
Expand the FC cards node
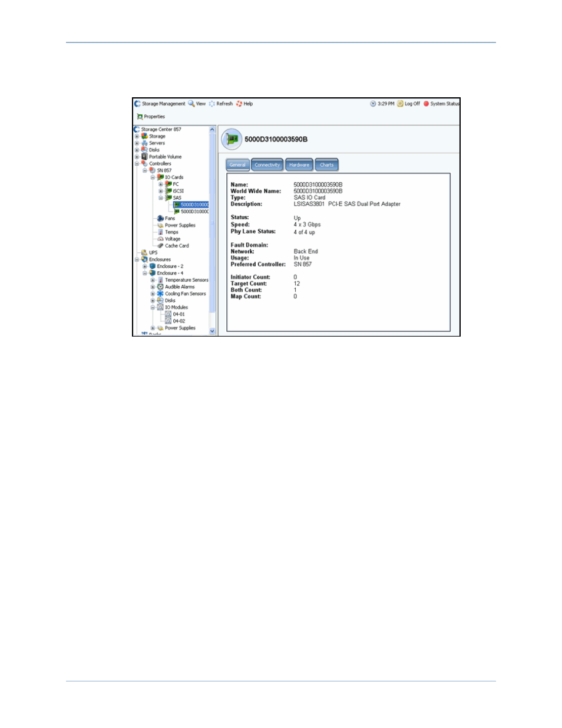click(x=161, y=185)
